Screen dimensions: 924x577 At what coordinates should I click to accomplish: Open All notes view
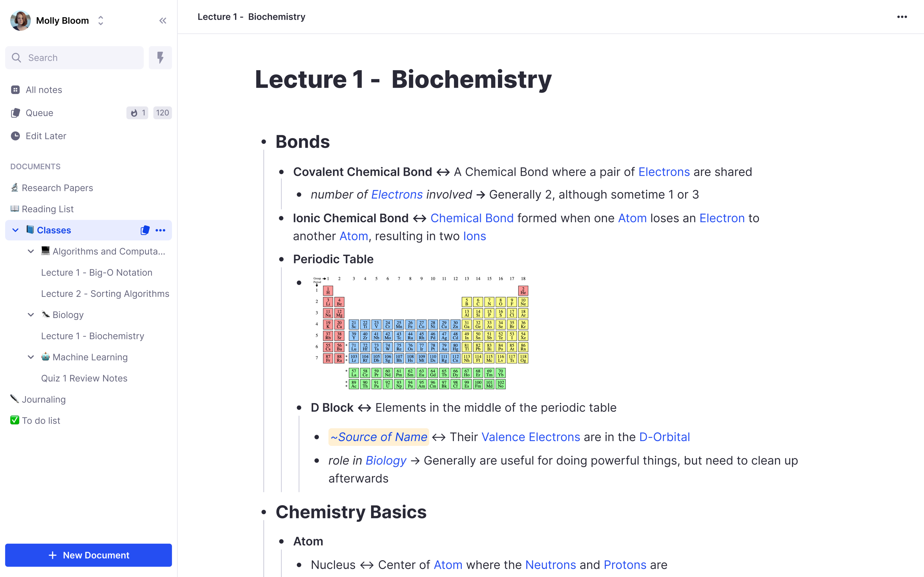click(x=44, y=90)
